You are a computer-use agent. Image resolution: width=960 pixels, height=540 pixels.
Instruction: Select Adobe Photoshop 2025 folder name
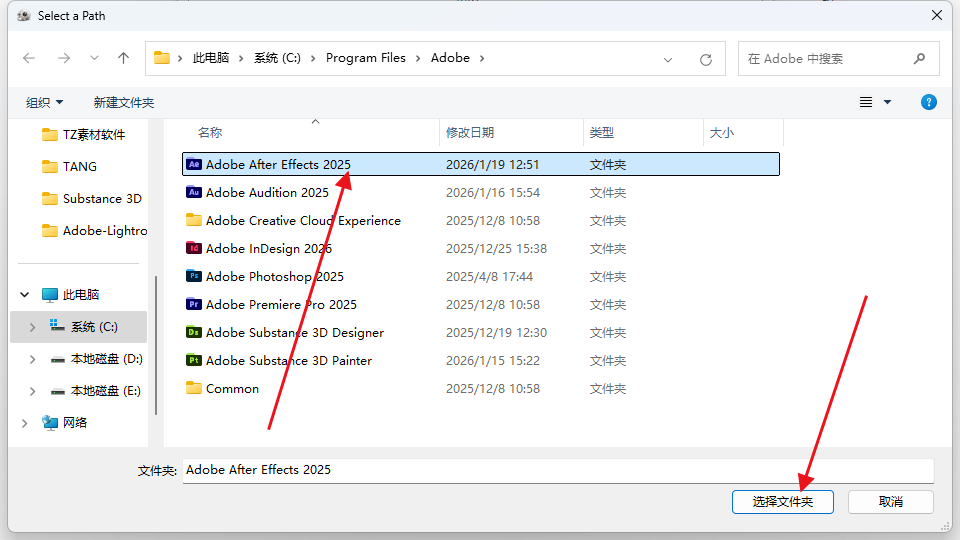pyautogui.click(x=274, y=277)
